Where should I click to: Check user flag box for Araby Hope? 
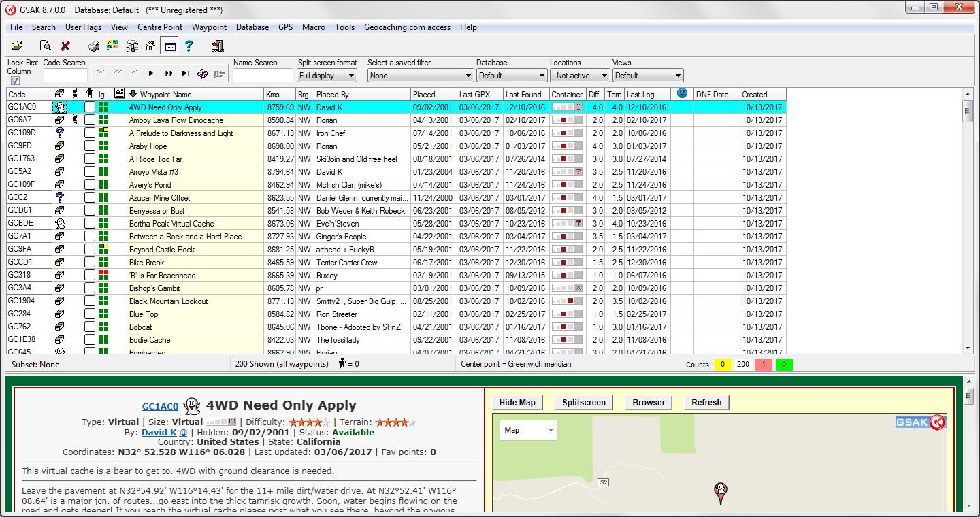click(x=89, y=146)
